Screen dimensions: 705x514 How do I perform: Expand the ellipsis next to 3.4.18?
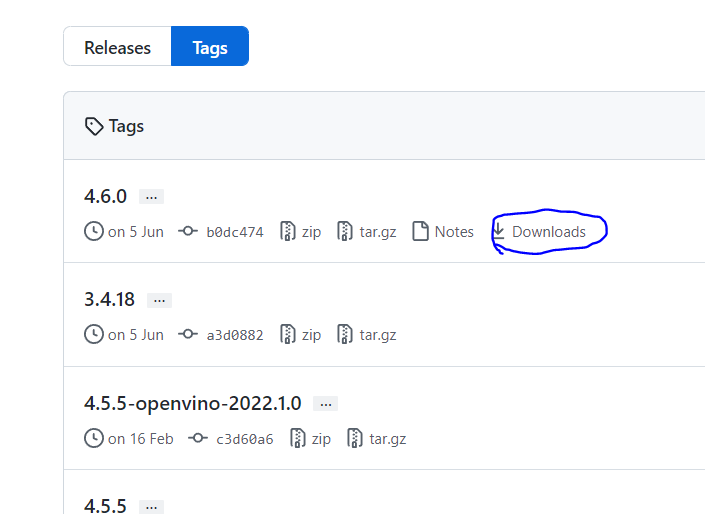tap(160, 300)
